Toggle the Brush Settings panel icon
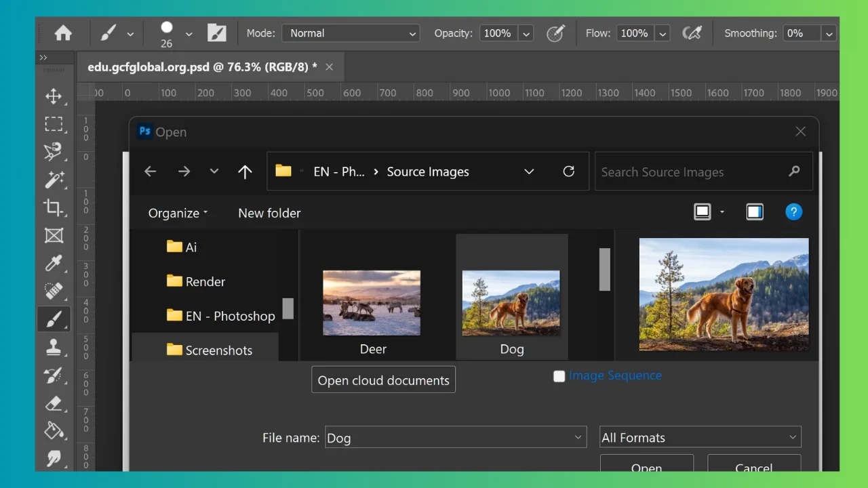The width and height of the screenshot is (868, 488). coord(216,33)
